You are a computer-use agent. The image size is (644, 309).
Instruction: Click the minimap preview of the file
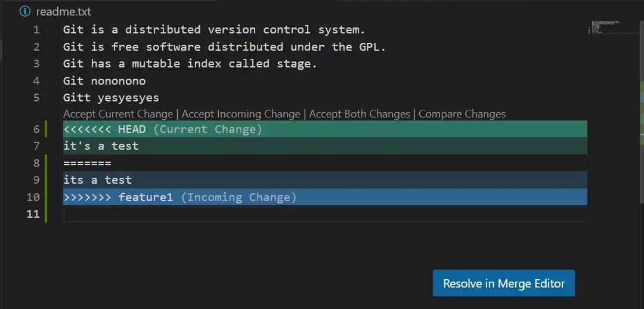click(605, 27)
